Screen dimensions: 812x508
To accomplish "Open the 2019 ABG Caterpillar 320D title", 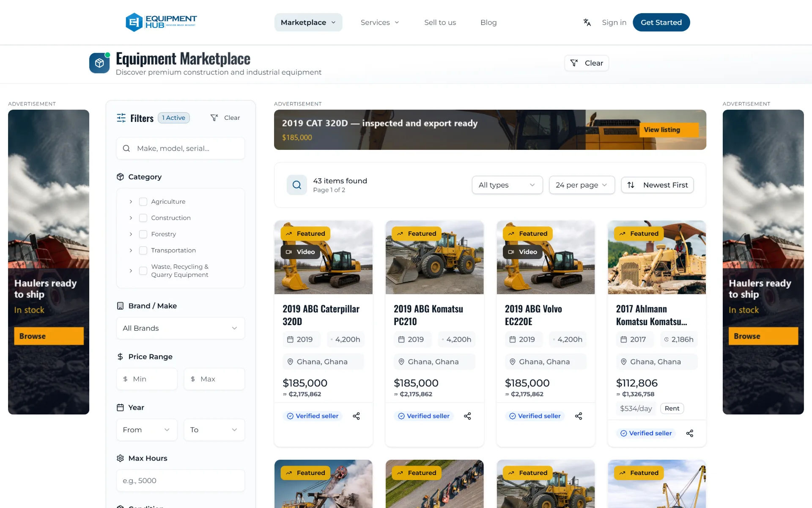I will (x=321, y=315).
